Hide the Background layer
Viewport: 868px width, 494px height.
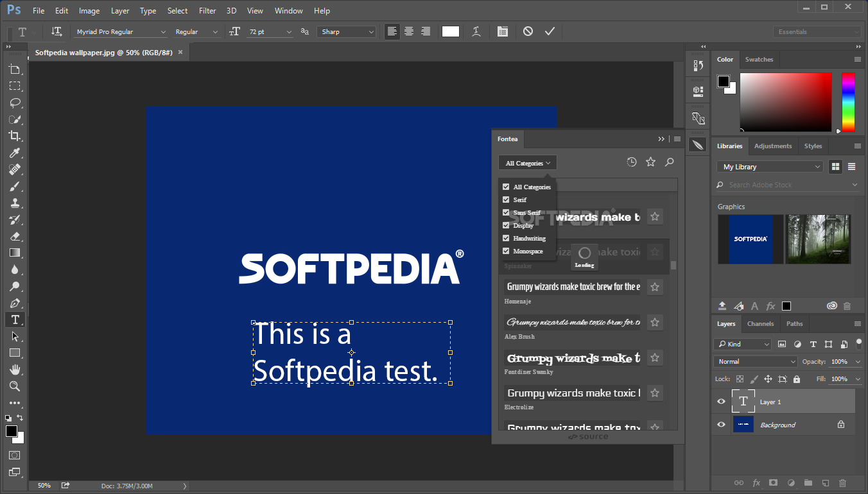point(721,425)
